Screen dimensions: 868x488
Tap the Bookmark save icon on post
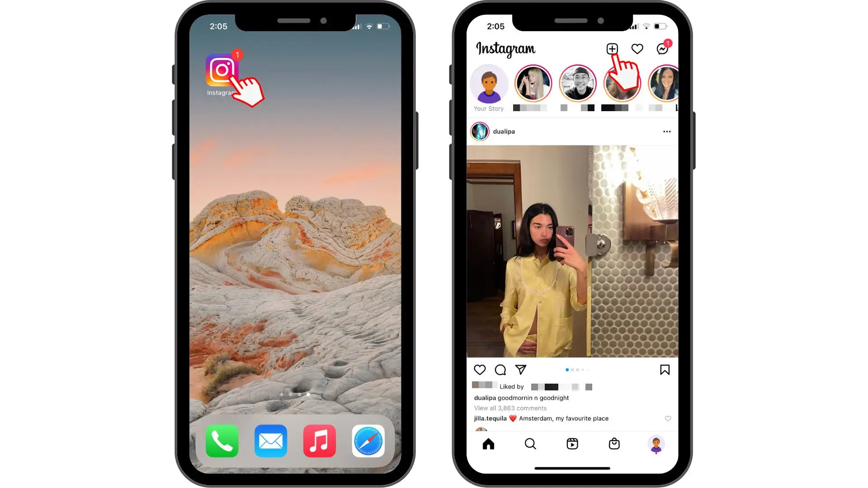665,370
